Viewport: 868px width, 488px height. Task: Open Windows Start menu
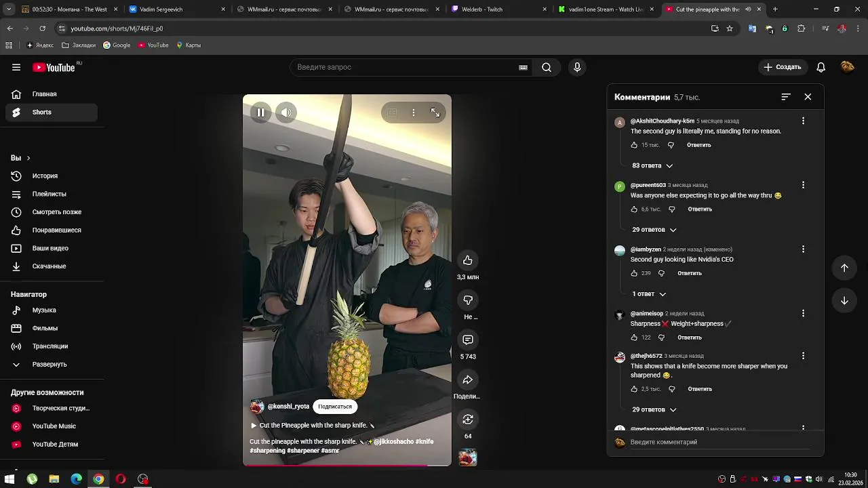point(9,479)
